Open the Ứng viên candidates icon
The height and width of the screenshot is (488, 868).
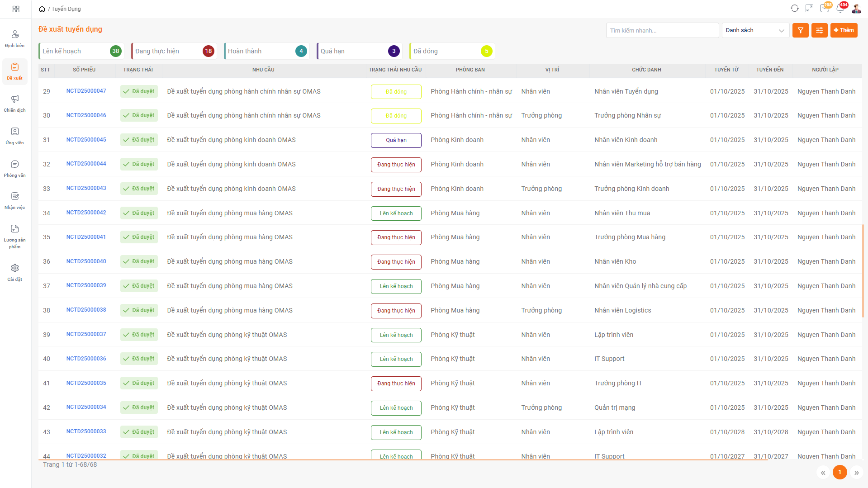(x=15, y=132)
